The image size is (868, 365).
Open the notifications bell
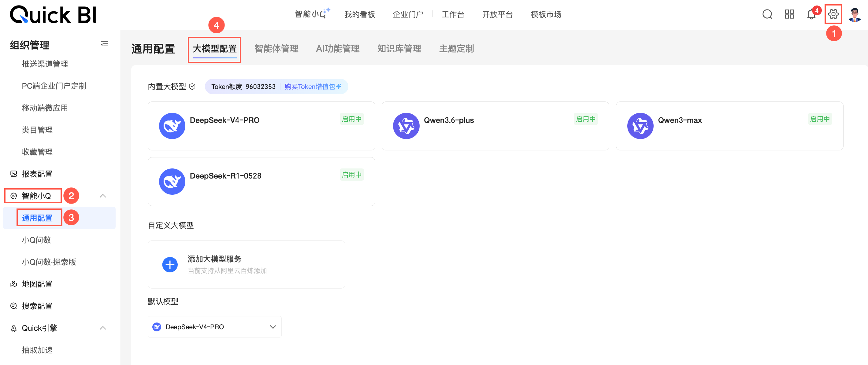click(x=811, y=14)
